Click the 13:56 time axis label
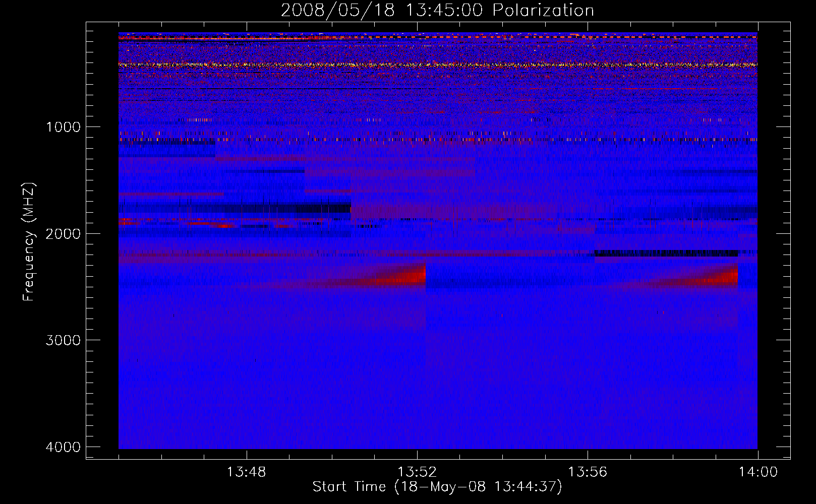 [587, 472]
